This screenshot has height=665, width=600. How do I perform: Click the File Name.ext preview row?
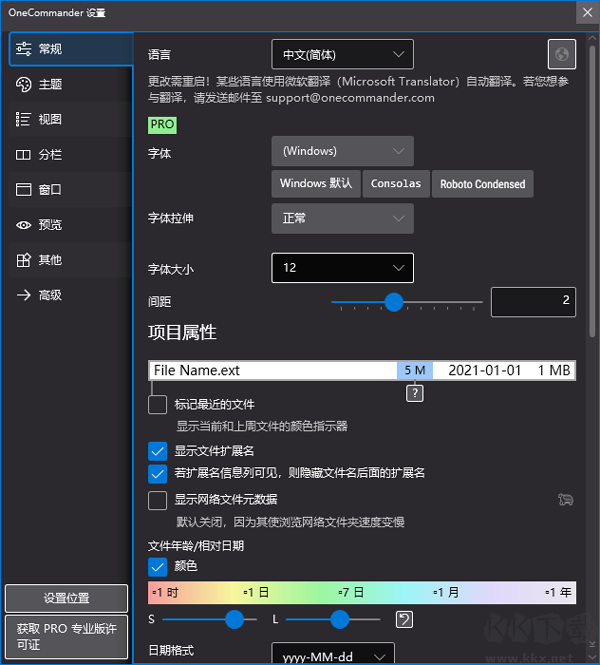pyautogui.click(x=362, y=370)
